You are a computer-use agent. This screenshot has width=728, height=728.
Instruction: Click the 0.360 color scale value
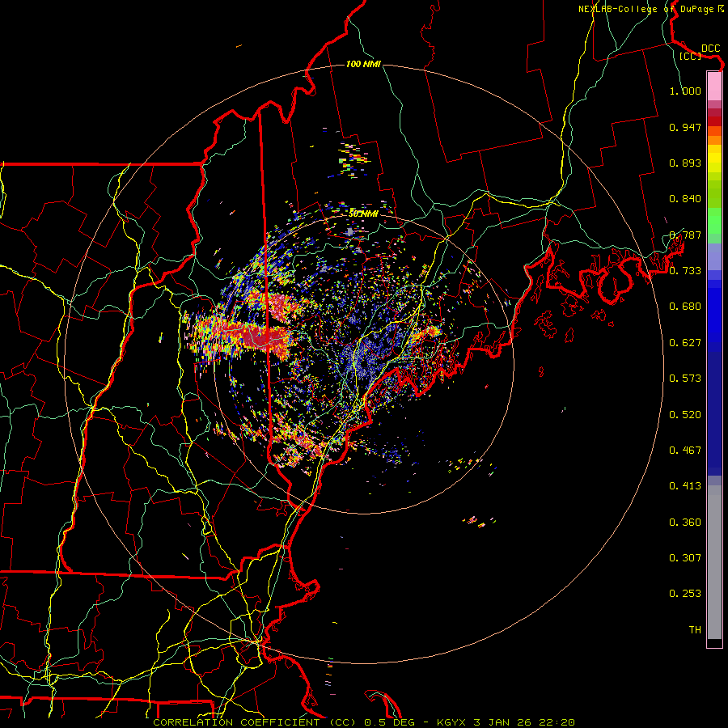(685, 523)
